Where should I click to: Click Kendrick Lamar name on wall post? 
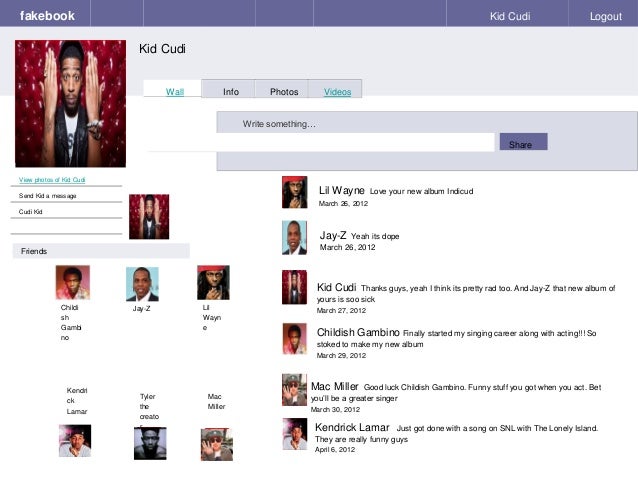click(x=352, y=427)
